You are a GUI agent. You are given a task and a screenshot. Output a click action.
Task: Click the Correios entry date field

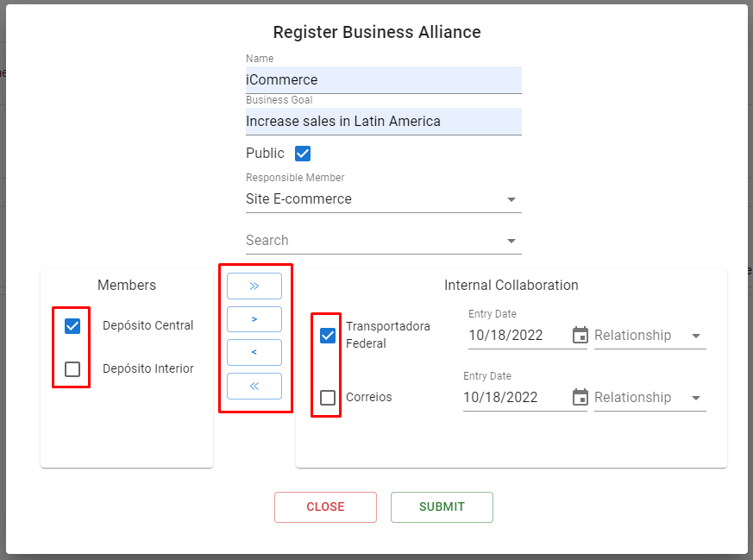click(517, 398)
